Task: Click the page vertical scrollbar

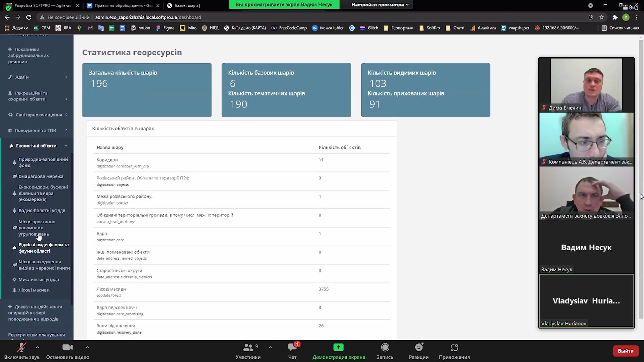Action: tap(641, 179)
